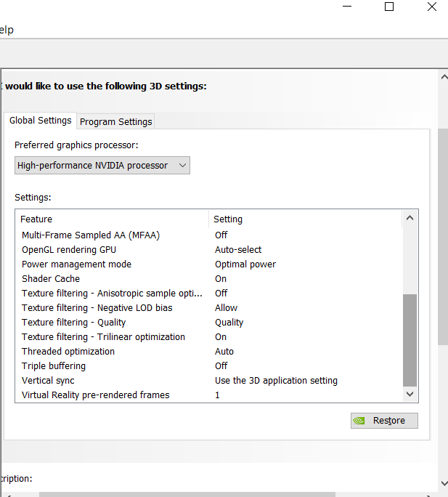Click the outer panel scroll down arrow
The height and width of the screenshot is (497, 448).
pyautogui.click(x=444, y=483)
